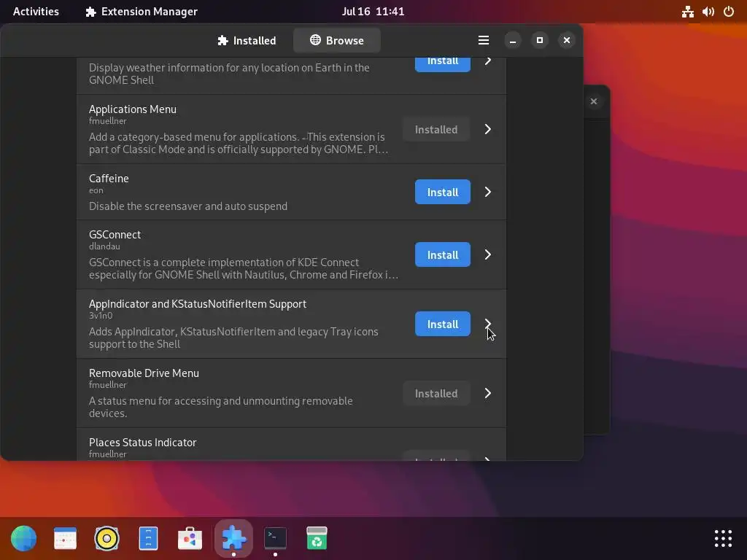Open the Calendar app in dock

point(65,539)
